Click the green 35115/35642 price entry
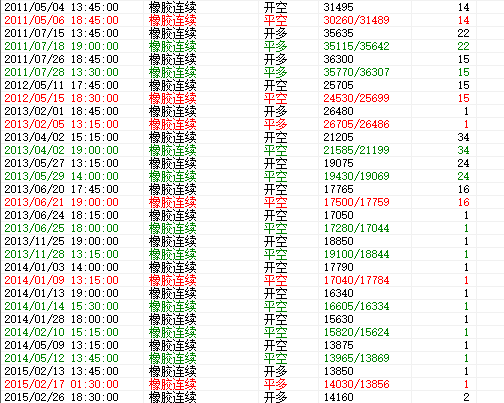504x403 pixels. (x=356, y=46)
